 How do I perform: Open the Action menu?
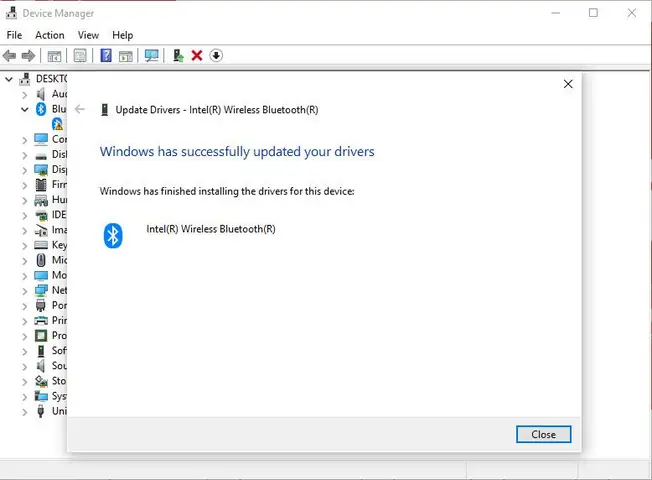[49, 35]
